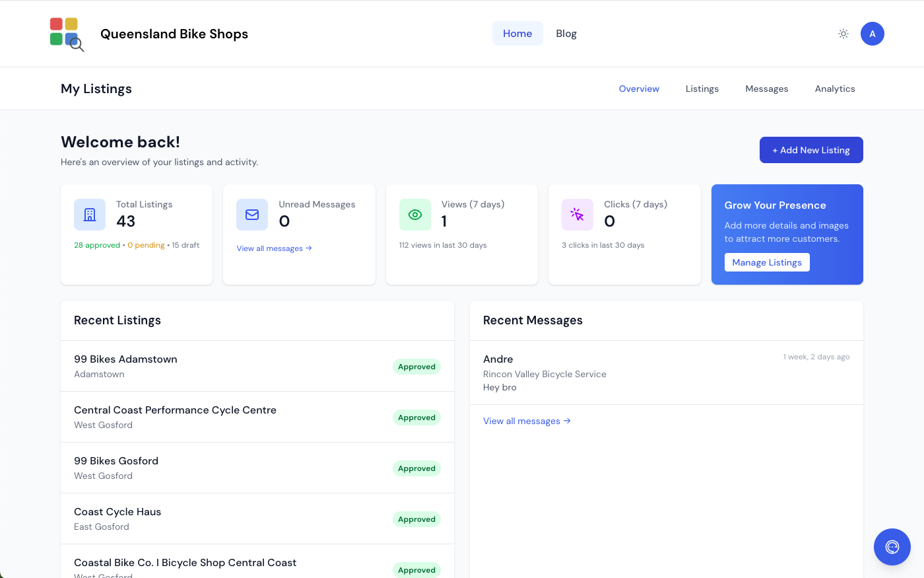The width and height of the screenshot is (924, 578).
Task: Open View all messages under Unread Messages
Action: 269,248
